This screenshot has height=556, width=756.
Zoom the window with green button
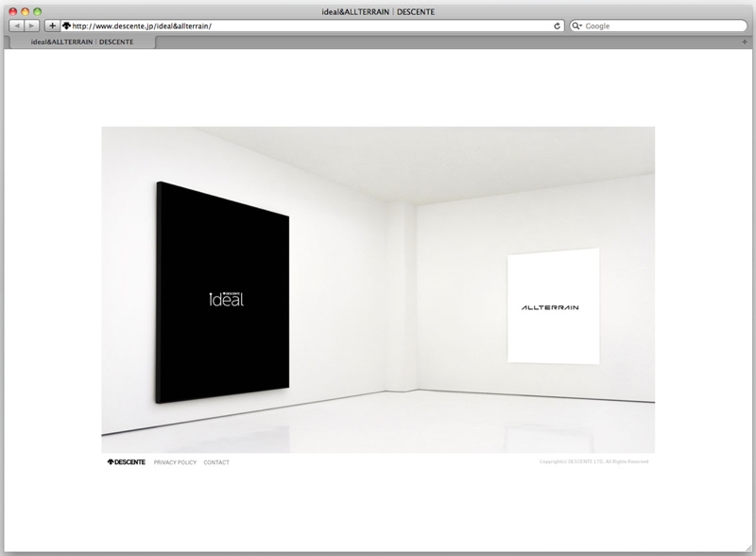[37, 11]
